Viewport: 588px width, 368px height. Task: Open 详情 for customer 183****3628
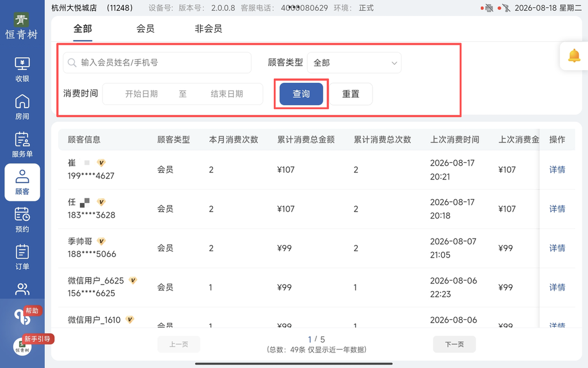[x=557, y=209]
